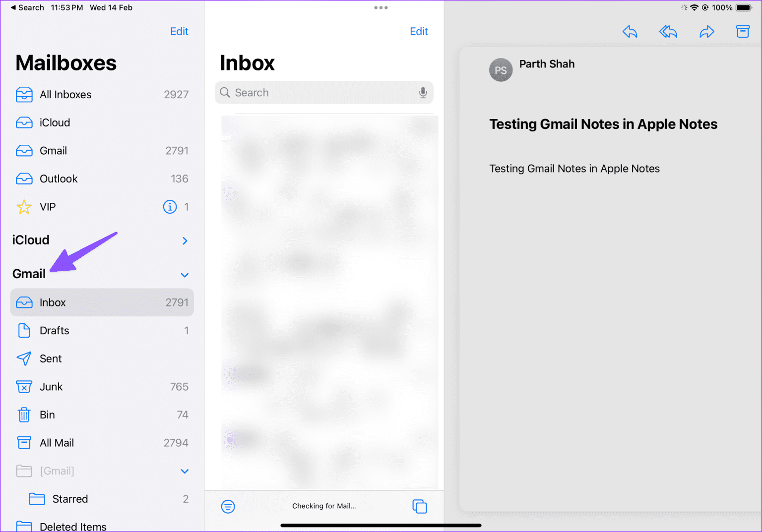Open the iCloud mailbox row
The height and width of the screenshot is (532, 762).
click(x=102, y=122)
